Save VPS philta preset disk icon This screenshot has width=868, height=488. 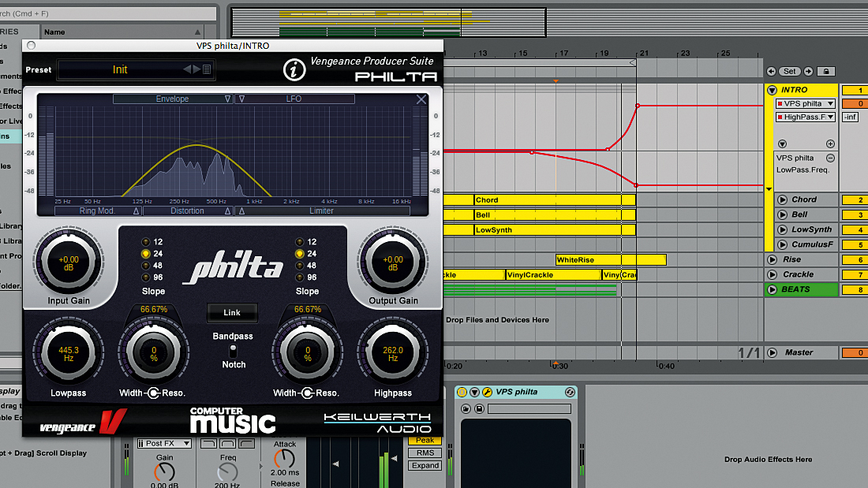tap(480, 409)
